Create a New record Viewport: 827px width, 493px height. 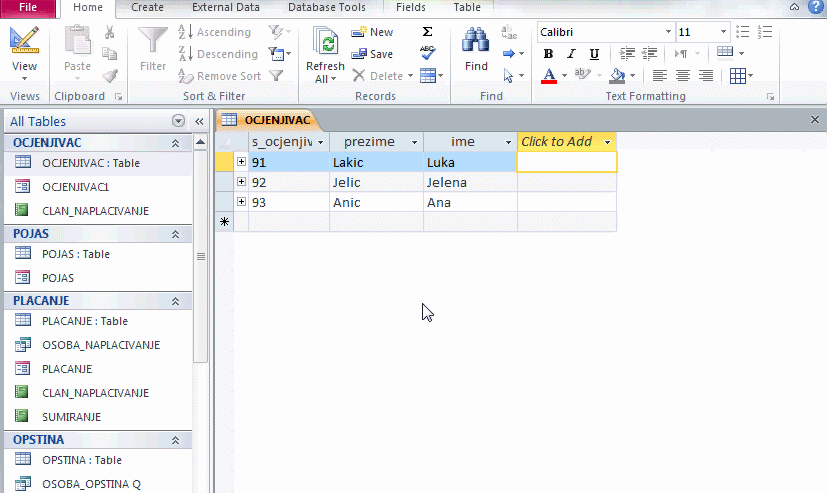pyautogui.click(x=372, y=32)
